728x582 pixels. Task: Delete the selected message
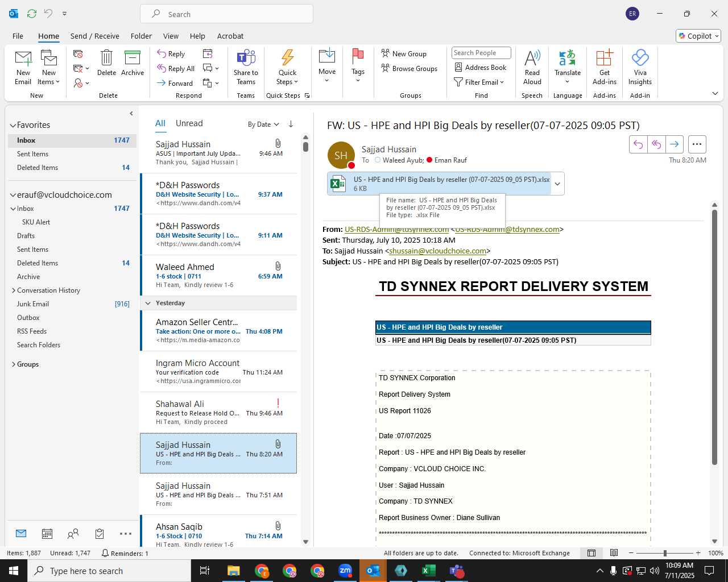click(106, 63)
